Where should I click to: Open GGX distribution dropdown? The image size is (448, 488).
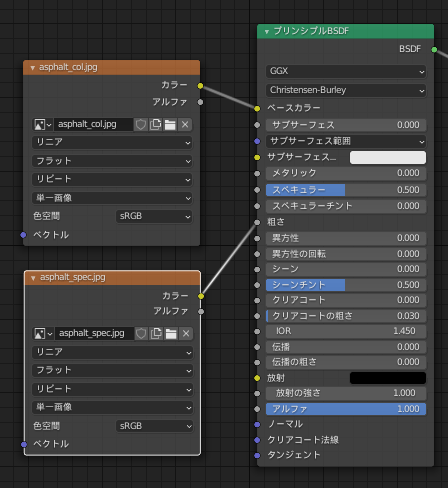[x=346, y=71]
